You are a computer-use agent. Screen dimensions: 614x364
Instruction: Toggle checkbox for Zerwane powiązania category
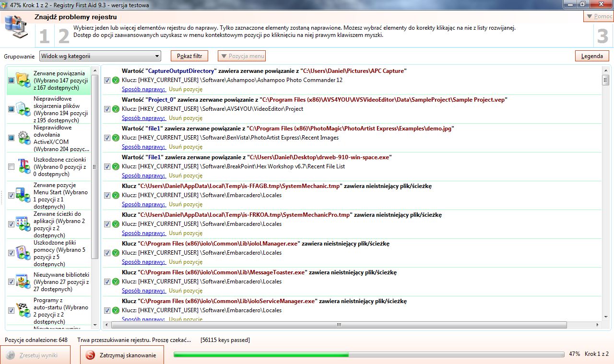11,80
